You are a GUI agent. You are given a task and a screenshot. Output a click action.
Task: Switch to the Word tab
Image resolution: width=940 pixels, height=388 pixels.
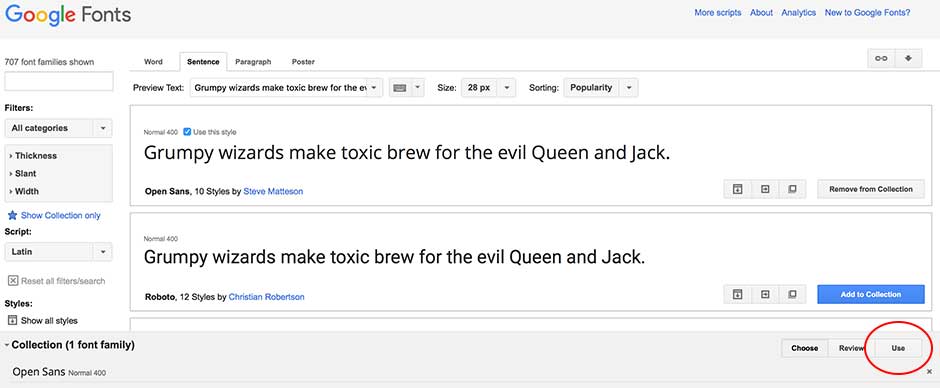(x=153, y=62)
